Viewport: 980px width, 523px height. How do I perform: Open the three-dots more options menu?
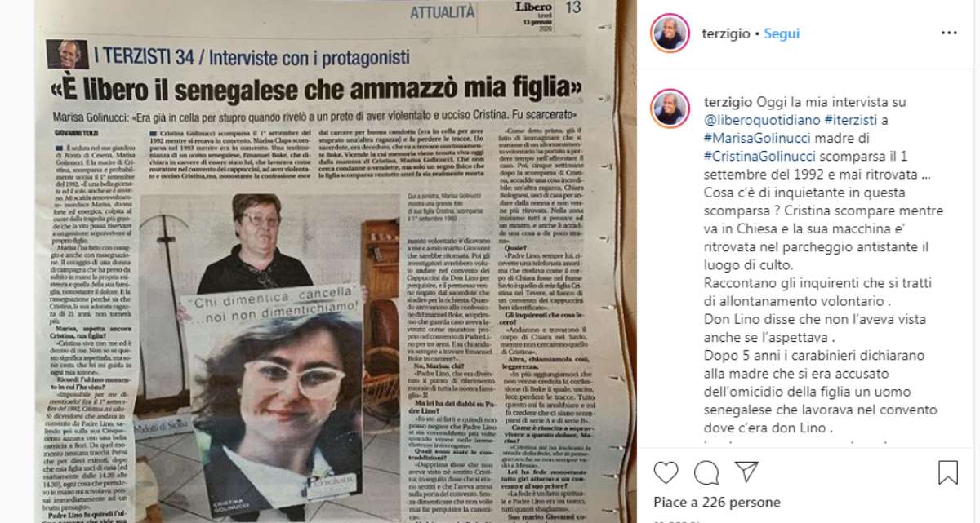(949, 33)
